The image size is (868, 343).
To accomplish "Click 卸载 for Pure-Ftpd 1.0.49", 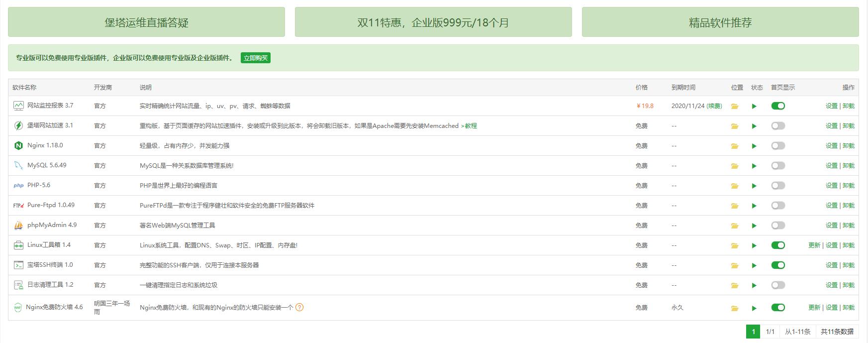I will [849, 205].
